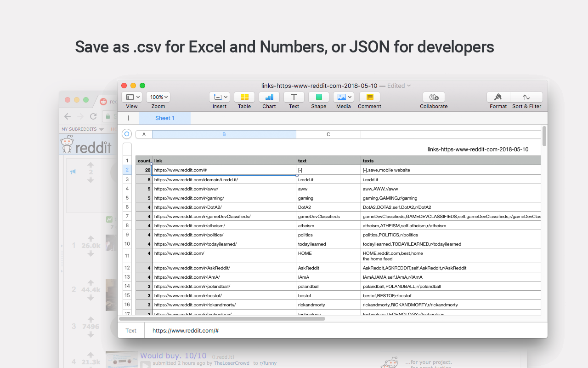
Task: Add a new sheet with plus button
Action: click(128, 118)
